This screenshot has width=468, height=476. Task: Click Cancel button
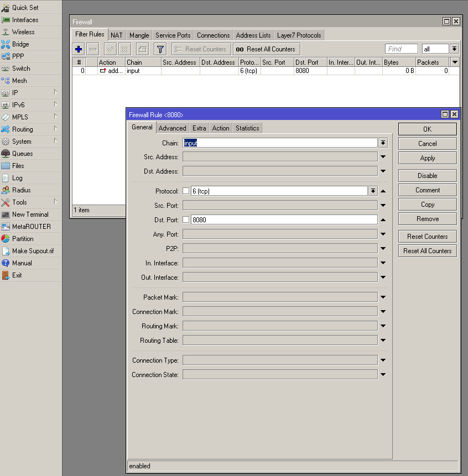[427, 144]
